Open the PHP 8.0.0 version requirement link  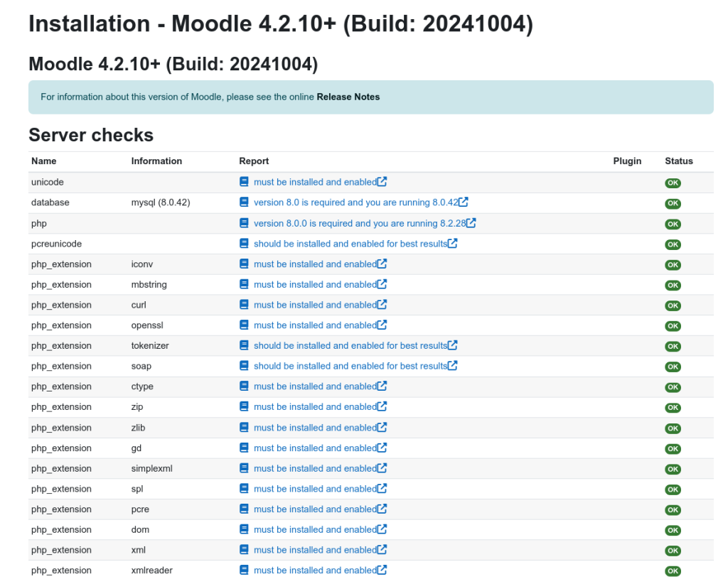point(360,224)
